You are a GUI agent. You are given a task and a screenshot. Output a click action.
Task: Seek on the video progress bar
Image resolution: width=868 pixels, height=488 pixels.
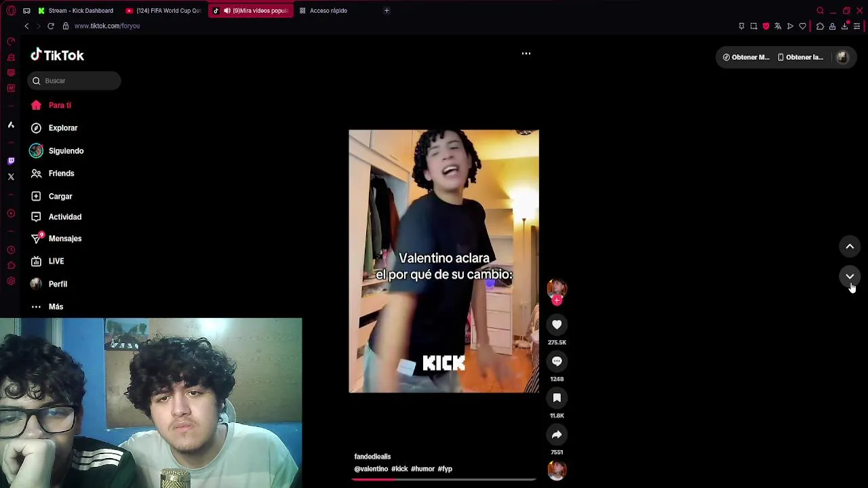pos(443,480)
